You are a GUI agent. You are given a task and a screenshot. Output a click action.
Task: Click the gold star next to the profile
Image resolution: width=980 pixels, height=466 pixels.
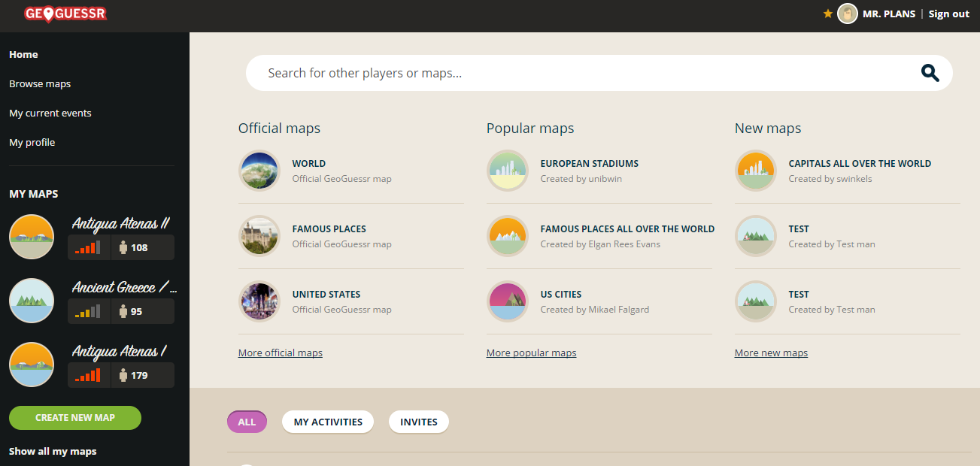click(x=827, y=14)
